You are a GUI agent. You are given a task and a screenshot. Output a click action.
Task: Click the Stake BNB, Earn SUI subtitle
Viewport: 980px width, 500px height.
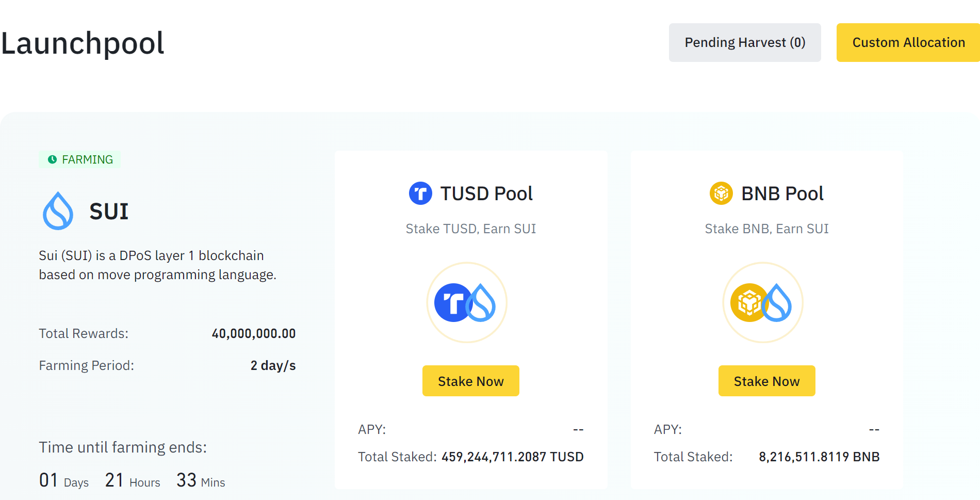click(767, 229)
